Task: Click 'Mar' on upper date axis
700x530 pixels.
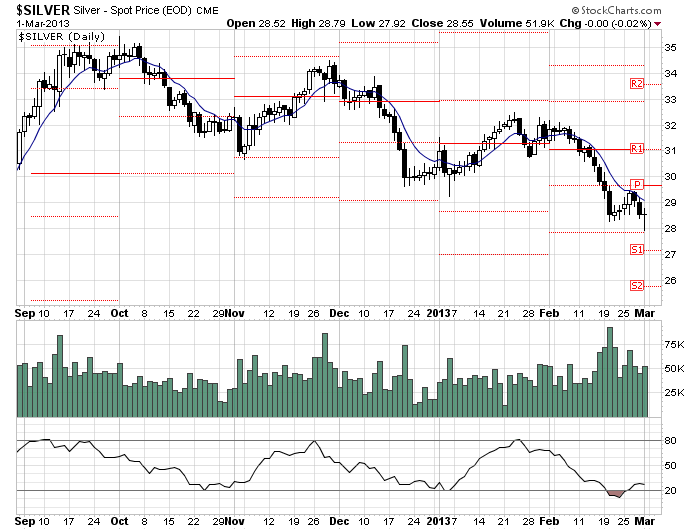Action: [x=645, y=313]
